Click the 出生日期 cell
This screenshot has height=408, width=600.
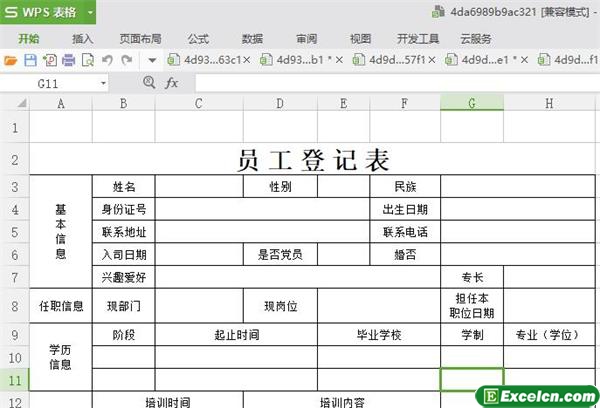point(405,209)
